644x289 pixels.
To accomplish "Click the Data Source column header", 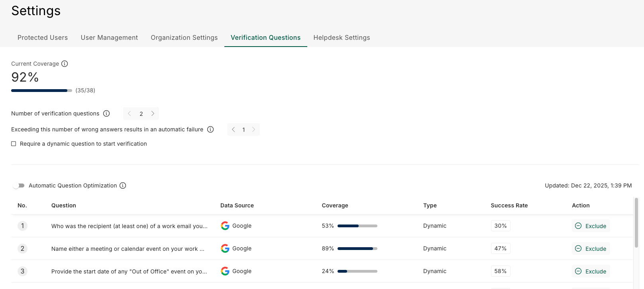I will [237, 205].
